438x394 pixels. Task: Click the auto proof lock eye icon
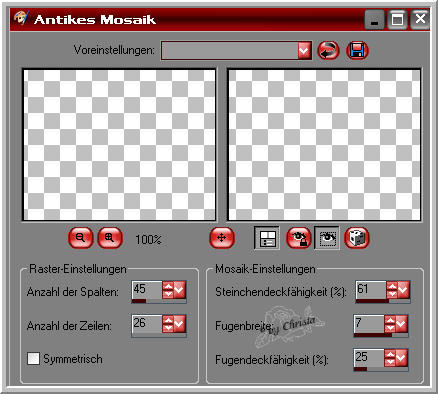click(x=299, y=238)
